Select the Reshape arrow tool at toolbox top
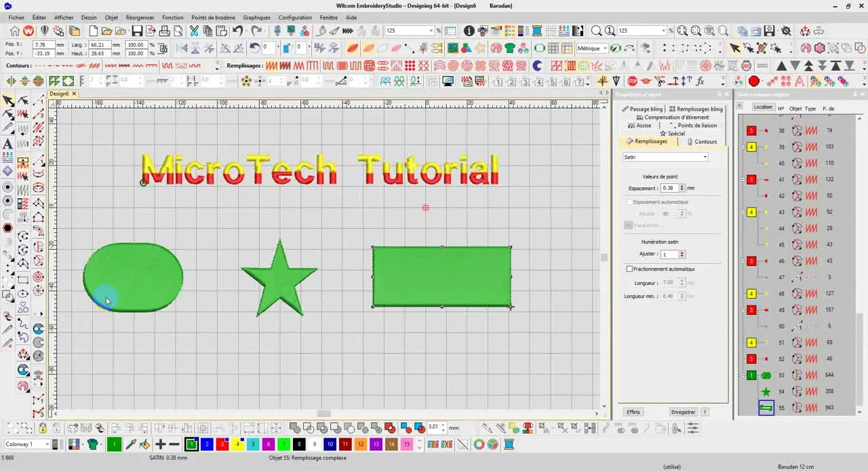Image resolution: width=868 pixels, height=471 pixels. point(9,114)
